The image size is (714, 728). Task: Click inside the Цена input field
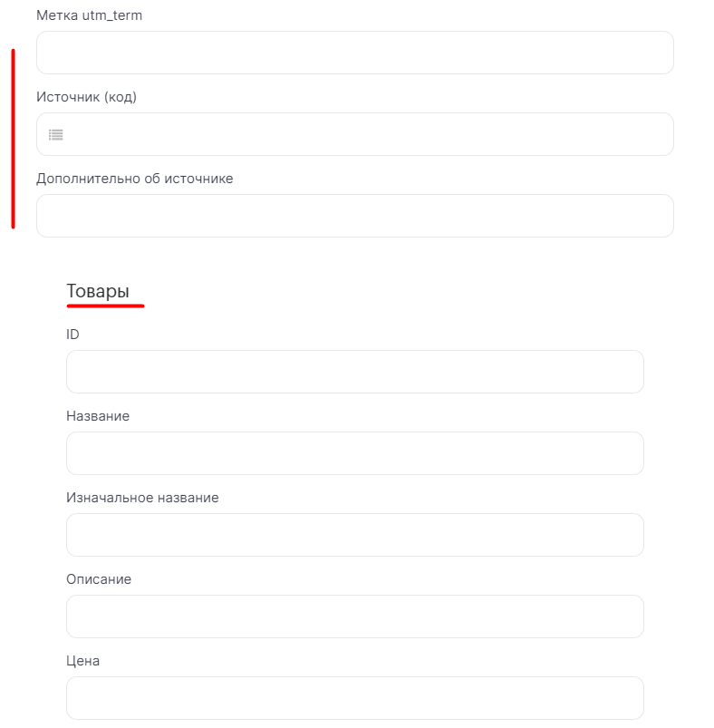[354, 698]
